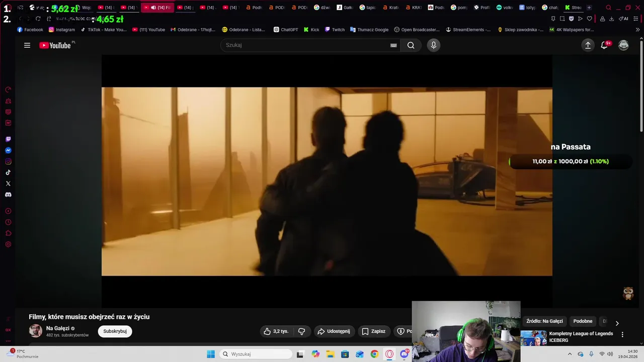Open TikTok in the Opera GX sidebar
This screenshot has height=362, width=644.
8,172
